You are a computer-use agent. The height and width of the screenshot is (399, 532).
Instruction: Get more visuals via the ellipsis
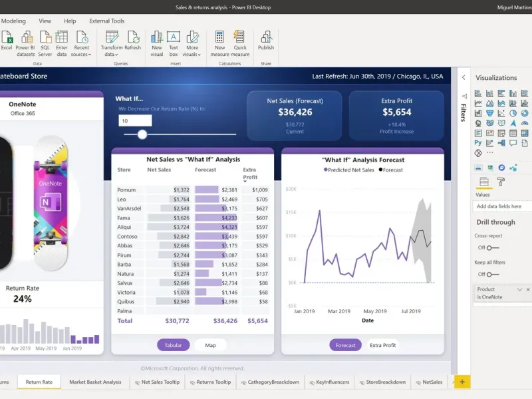pyautogui.click(x=489, y=153)
